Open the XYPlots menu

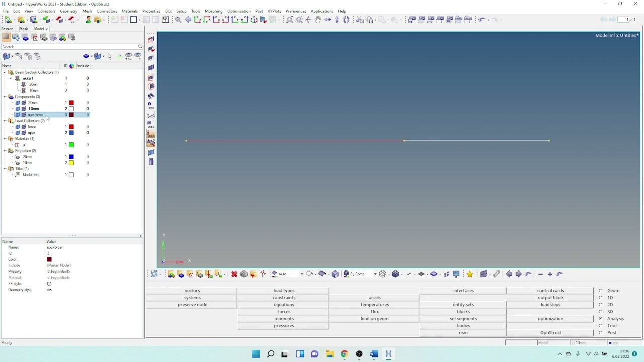pyautogui.click(x=274, y=11)
